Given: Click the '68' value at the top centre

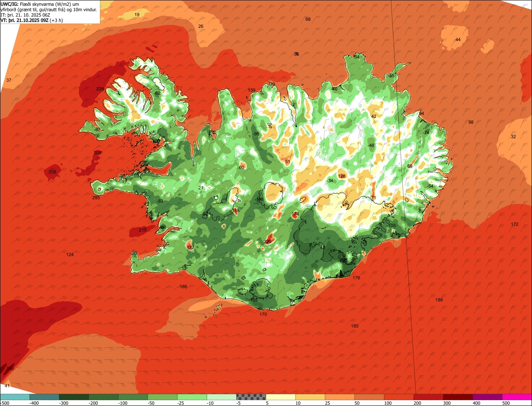Looking at the screenshot, I should click(x=308, y=20).
